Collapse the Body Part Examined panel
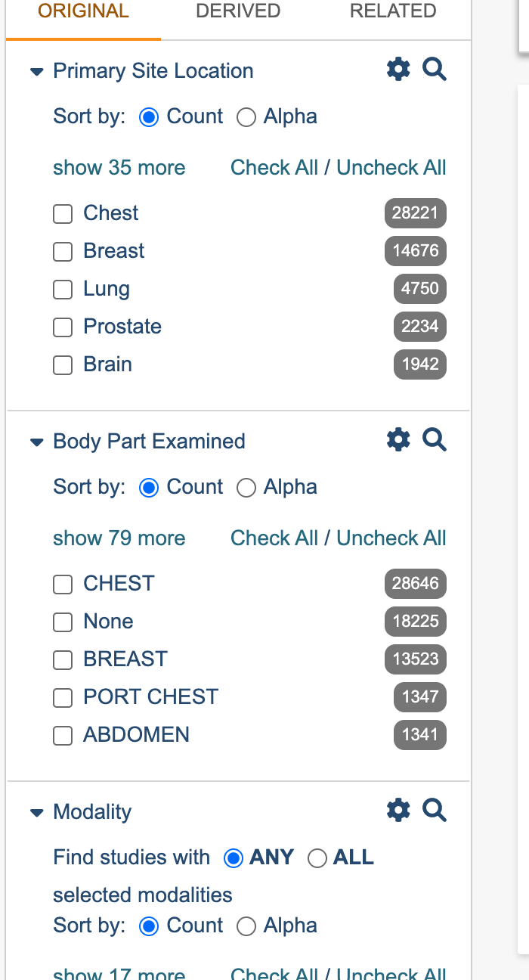This screenshot has width=529, height=980. click(36, 442)
